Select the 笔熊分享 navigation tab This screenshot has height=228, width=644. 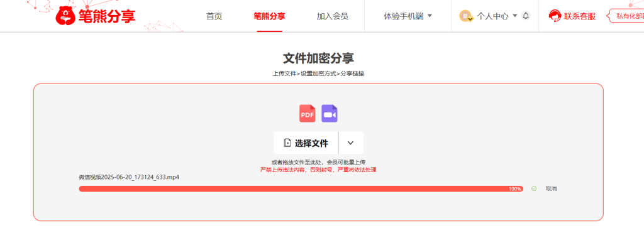(x=269, y=16)
